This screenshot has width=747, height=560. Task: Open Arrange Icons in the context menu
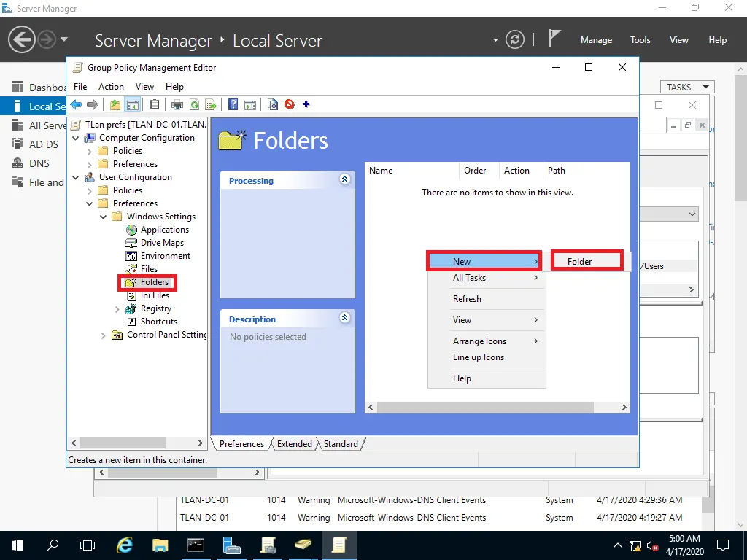click(x=487, y=341)
